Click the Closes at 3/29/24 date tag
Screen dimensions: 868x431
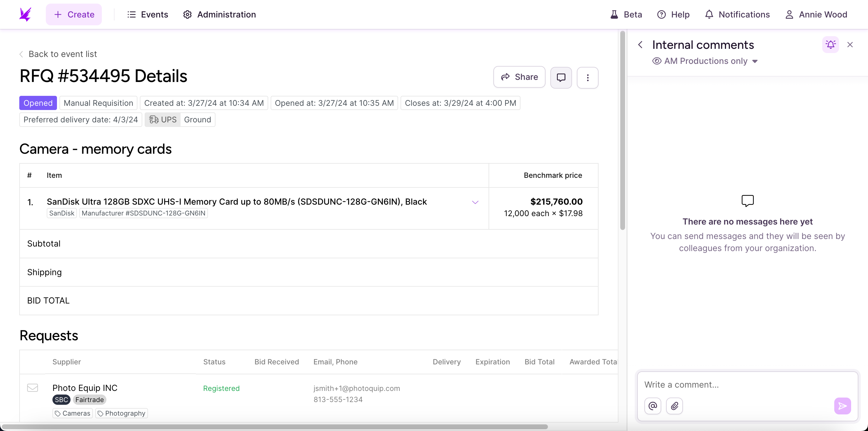(x=460, y=103)
